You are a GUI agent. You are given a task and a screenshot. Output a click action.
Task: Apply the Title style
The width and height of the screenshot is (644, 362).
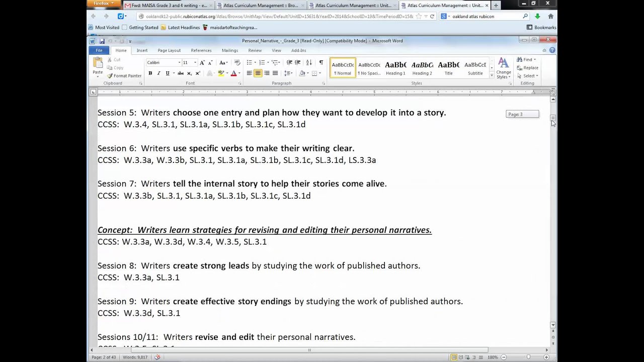448,68
